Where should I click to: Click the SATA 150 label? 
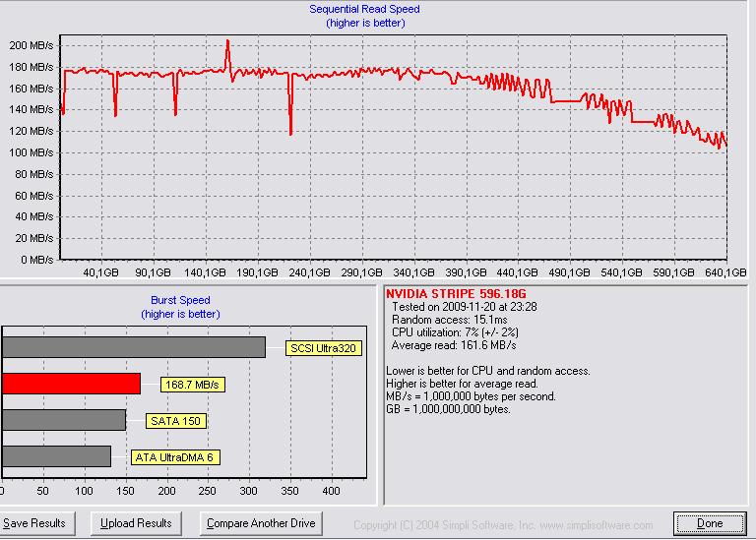click(x=175, y=421)
